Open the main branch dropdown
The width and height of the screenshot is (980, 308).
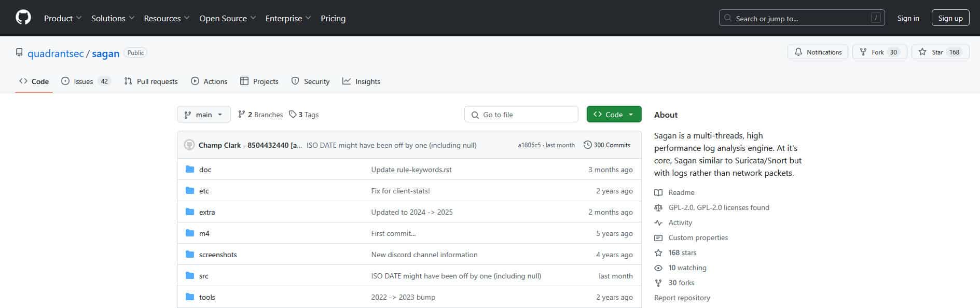(x=204, y=115)
